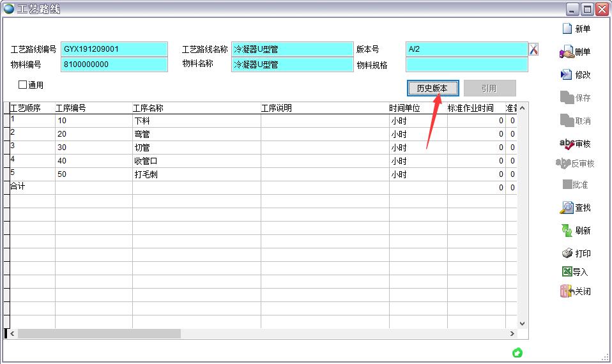This screenshot has width=612, height=364.
Task: Open the 历史版本 history versions button
Action: click(x=432, y=88)
